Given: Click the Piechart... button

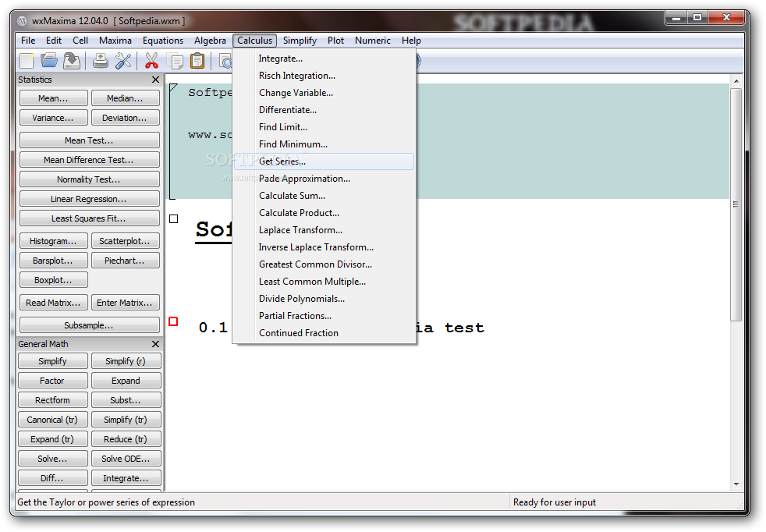Looking at the screenshot, I should coord(125,261).
